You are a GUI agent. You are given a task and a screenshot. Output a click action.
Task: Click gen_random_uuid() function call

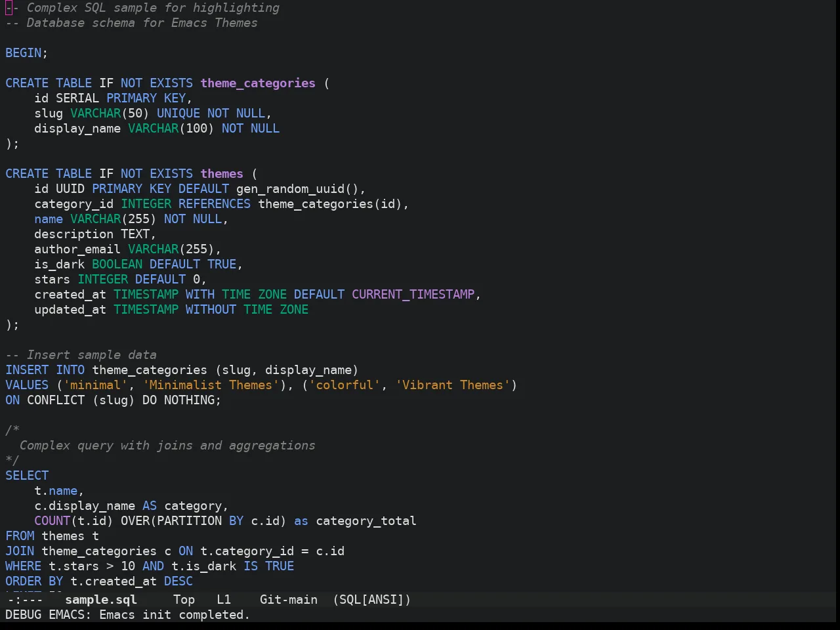pos(297,188)
